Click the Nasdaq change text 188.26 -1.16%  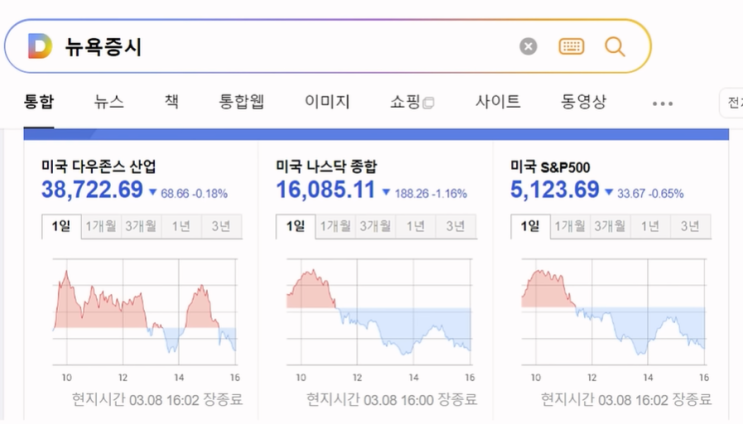(x=431, y=194)
